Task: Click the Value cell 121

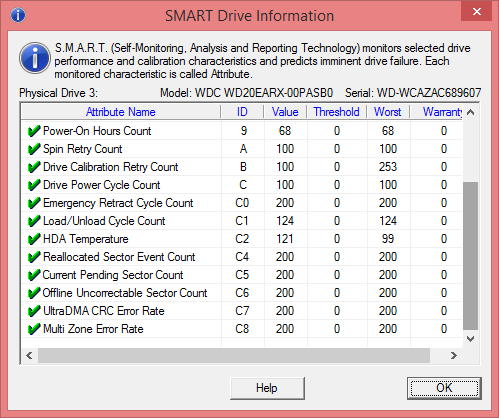Action: [x=285, y=239]
